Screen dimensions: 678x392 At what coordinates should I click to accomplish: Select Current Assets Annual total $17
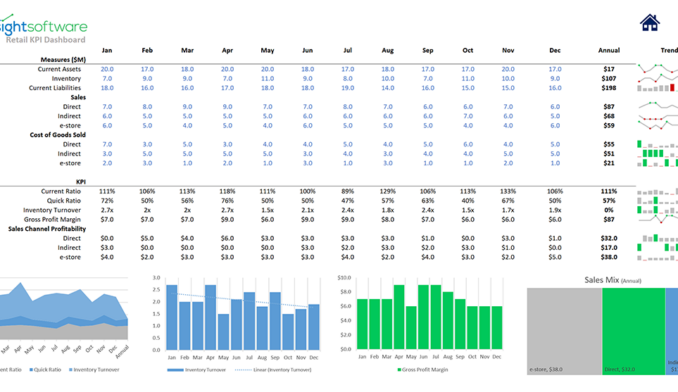[x=609, y=69]
